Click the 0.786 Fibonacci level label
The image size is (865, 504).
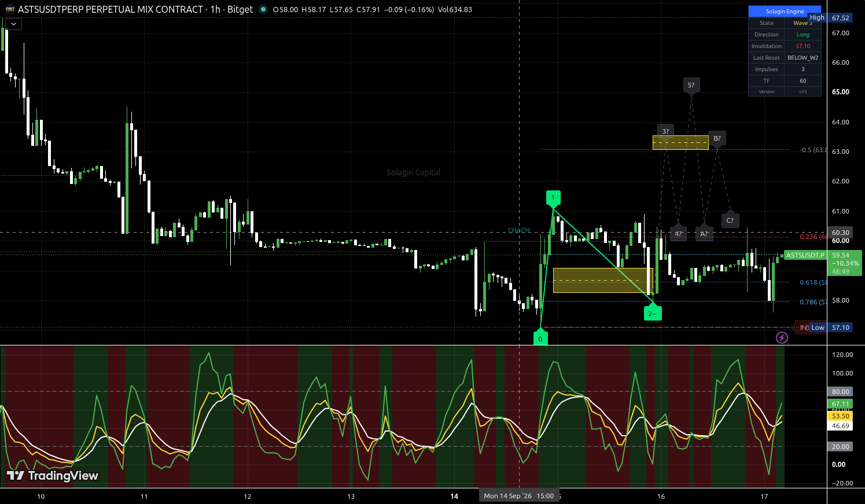(813, 302)
